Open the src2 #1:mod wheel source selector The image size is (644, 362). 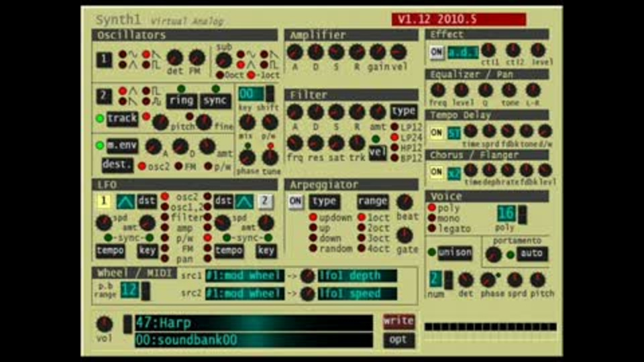(244, 294)
